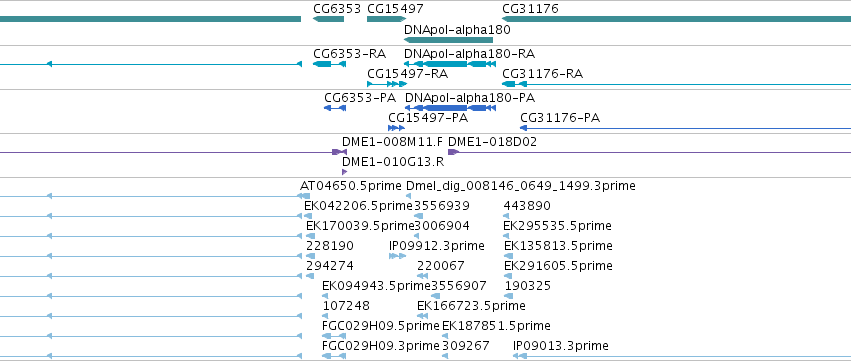Viewport: 851px width, 361px height.
Task: Click the CG6353-PA protein glyph
Action: (335, 108)
